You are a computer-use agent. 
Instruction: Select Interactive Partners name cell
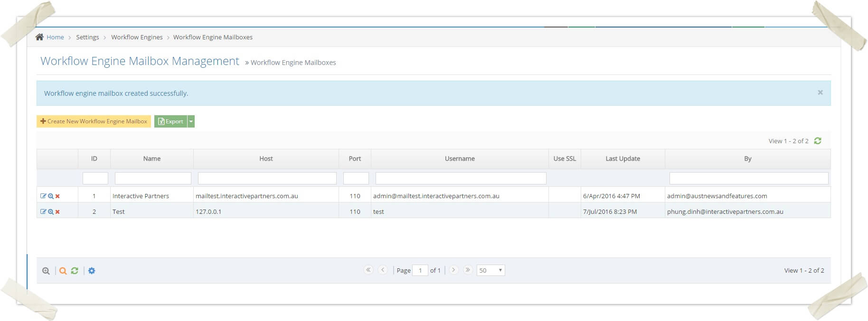click(152, 196)
